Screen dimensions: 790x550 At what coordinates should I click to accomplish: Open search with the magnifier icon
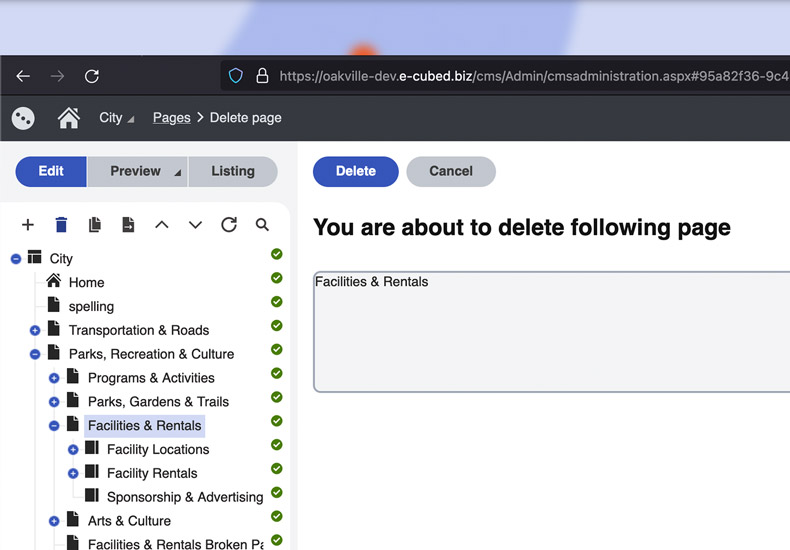(262, 225)
